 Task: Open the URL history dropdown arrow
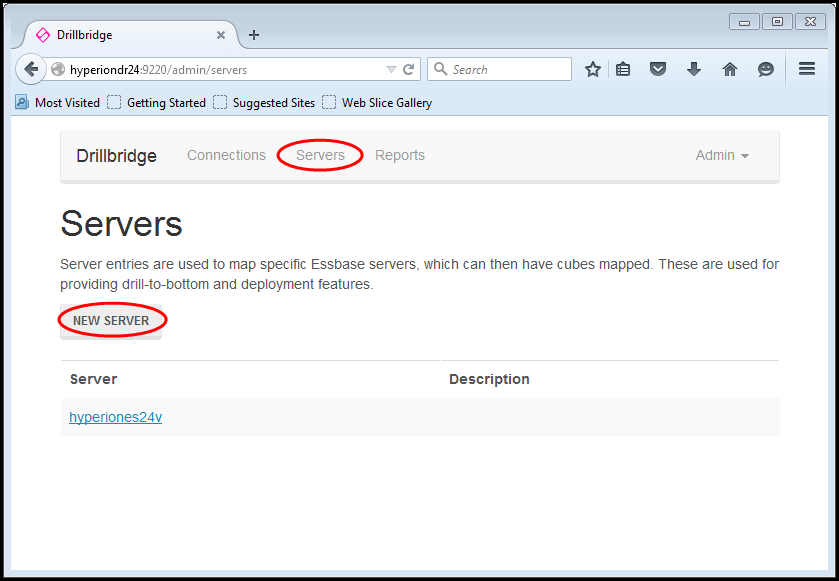tap(391, 70)
